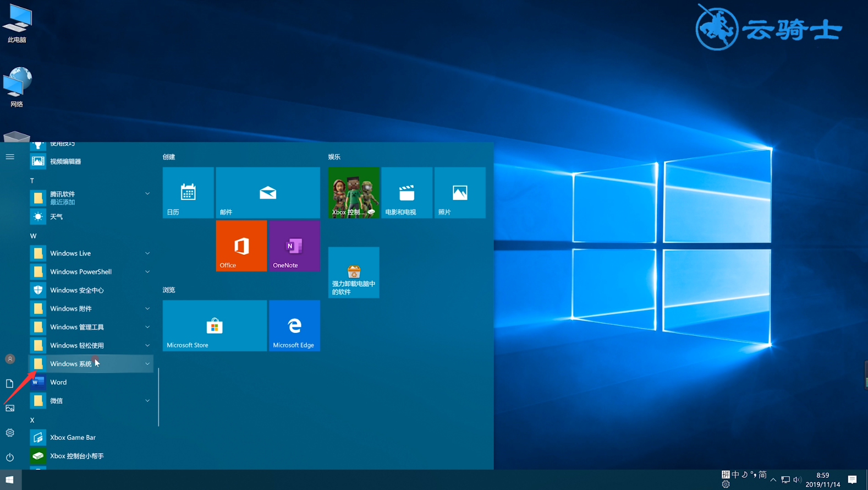Show hidden tray icons chevron

click(x=773, y=480)
